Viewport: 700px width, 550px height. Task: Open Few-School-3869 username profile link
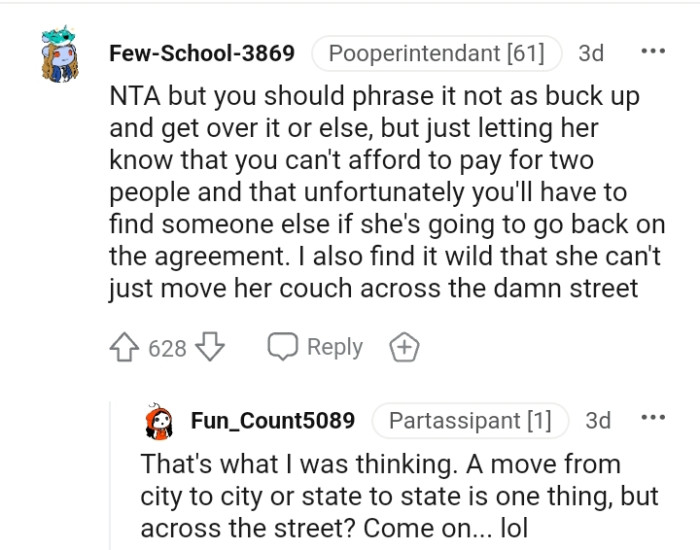[201, 53]
